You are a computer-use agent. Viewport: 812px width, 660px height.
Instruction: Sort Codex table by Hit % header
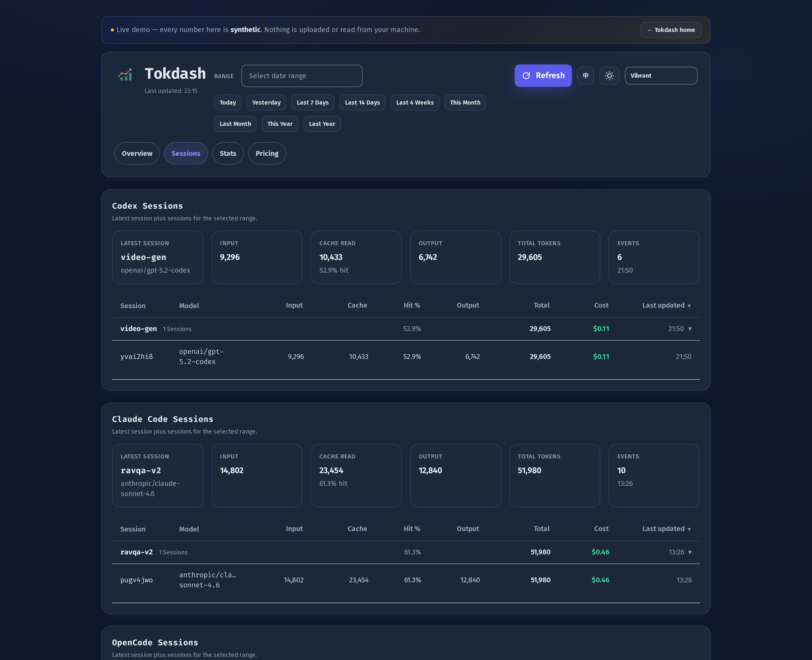click(x=412, y=305)
